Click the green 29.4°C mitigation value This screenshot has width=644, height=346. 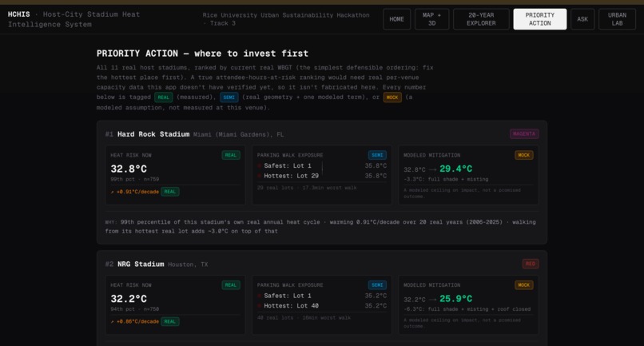point(456,169)
